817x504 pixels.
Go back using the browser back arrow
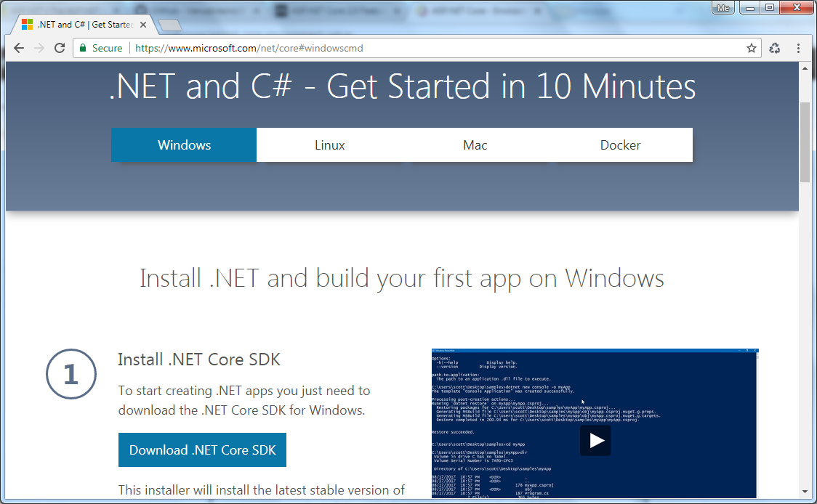[19, 49]
